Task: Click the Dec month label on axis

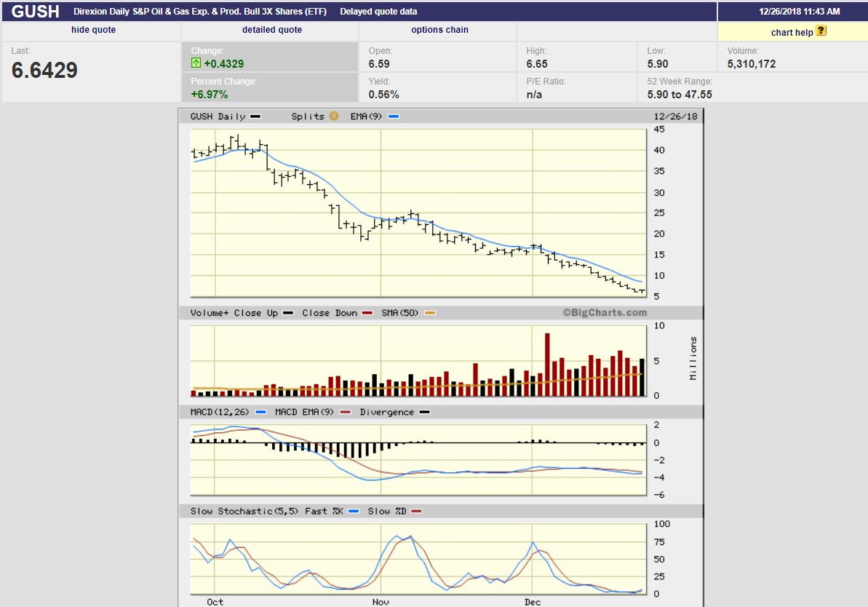Action: 533,602
